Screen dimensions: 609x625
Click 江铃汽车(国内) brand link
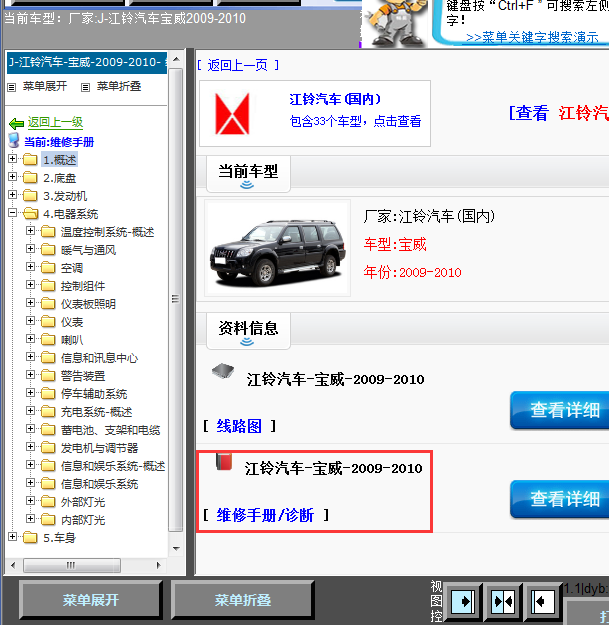click(335, 99)
